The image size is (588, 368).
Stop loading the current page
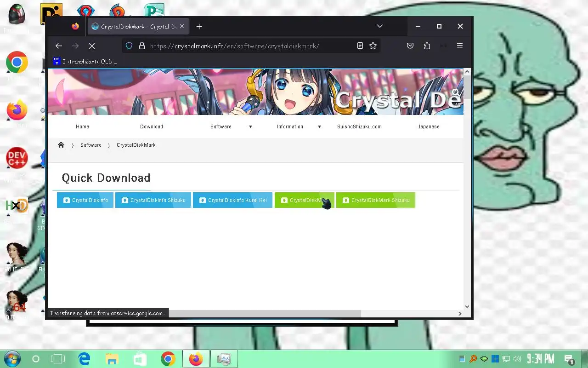click(x=92, y=46)
